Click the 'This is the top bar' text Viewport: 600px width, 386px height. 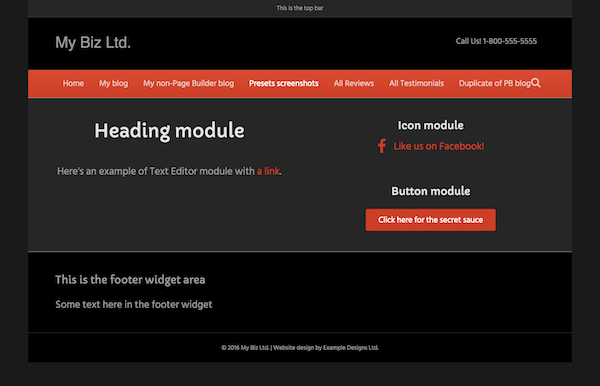tap(300, 8)
